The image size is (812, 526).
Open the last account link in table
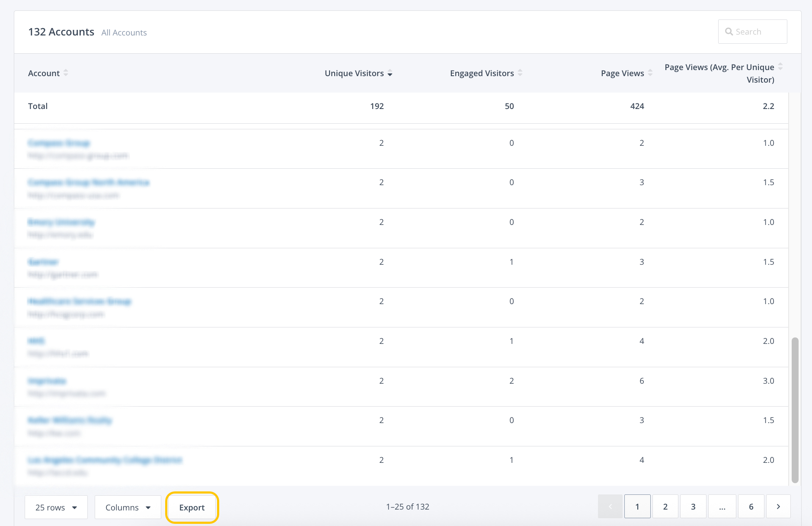point(105,460)
